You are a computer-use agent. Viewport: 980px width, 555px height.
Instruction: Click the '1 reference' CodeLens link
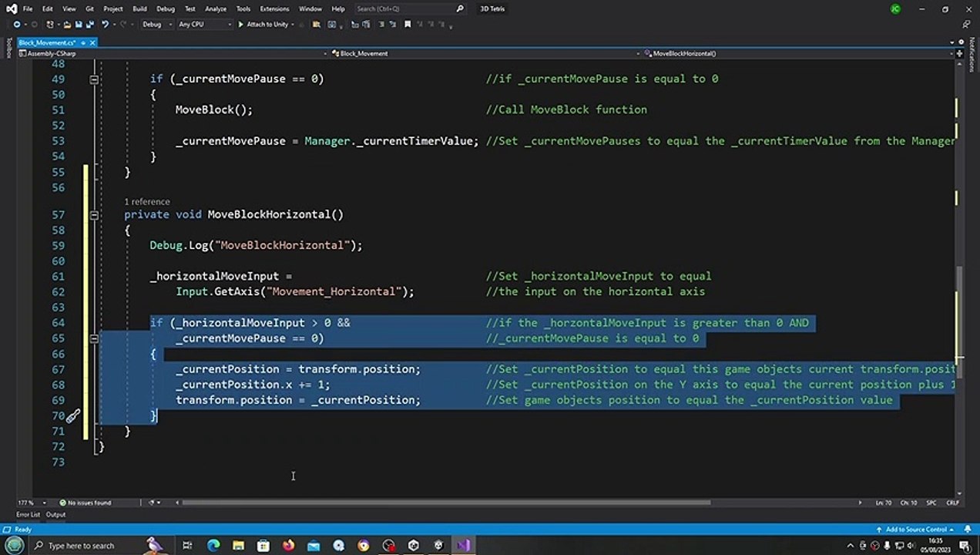click(x=147, y=201)
